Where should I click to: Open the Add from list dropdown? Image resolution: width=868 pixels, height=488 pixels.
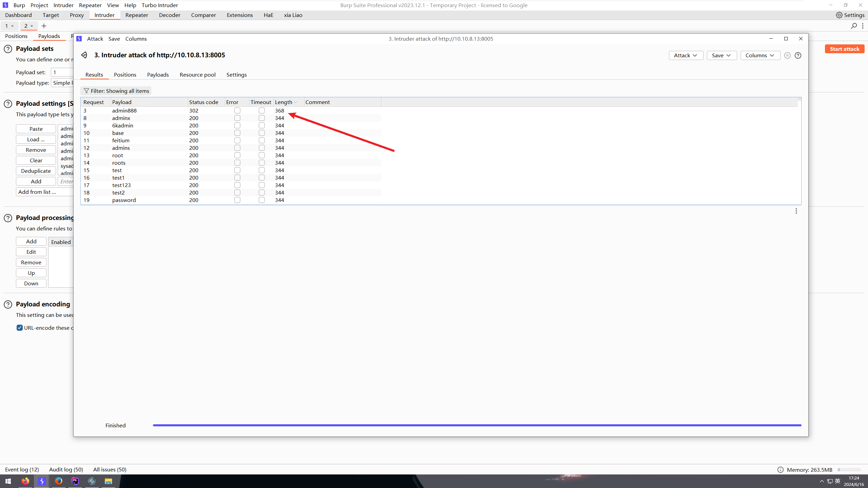pyautogui.click(x=45, y=192)
